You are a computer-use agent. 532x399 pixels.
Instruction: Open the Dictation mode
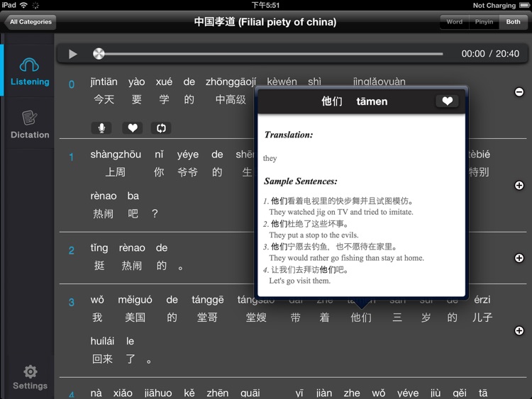[30, 125]
